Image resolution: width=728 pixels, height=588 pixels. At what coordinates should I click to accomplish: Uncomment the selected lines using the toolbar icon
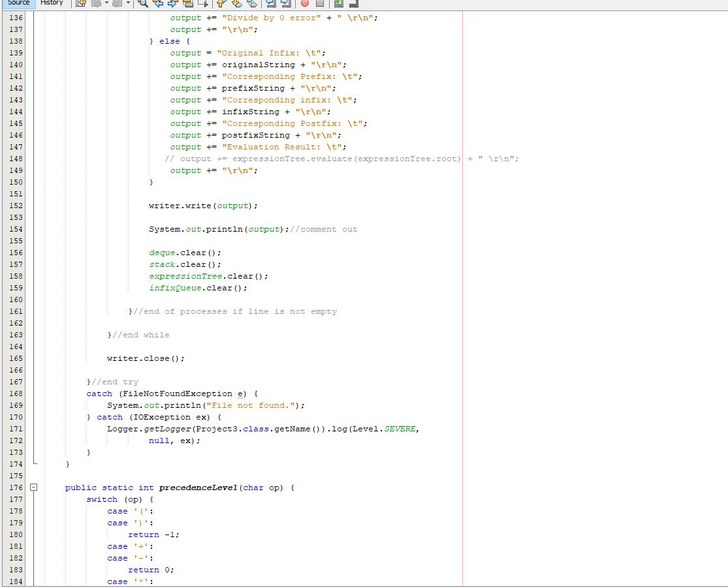[354, 3]
